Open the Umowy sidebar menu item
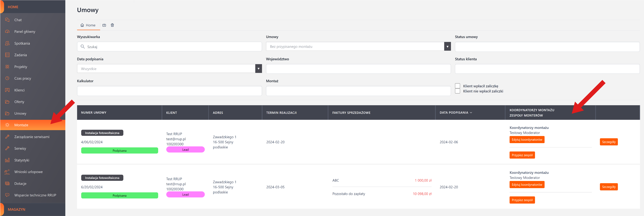The height and width of the screenshot is (216, 644). click(20, 113)
